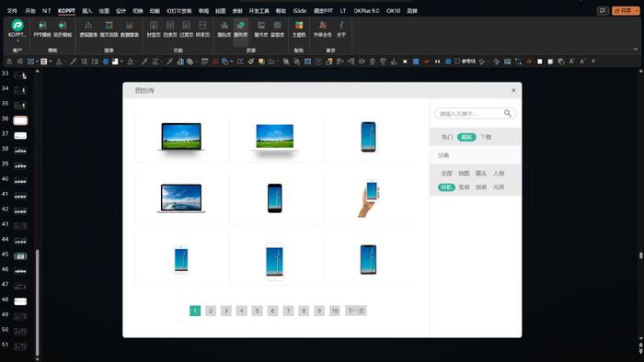This screenshot has height=362, width=644.
Task: Filter by the 光效 light effects category
Action: tap(499, 187)
